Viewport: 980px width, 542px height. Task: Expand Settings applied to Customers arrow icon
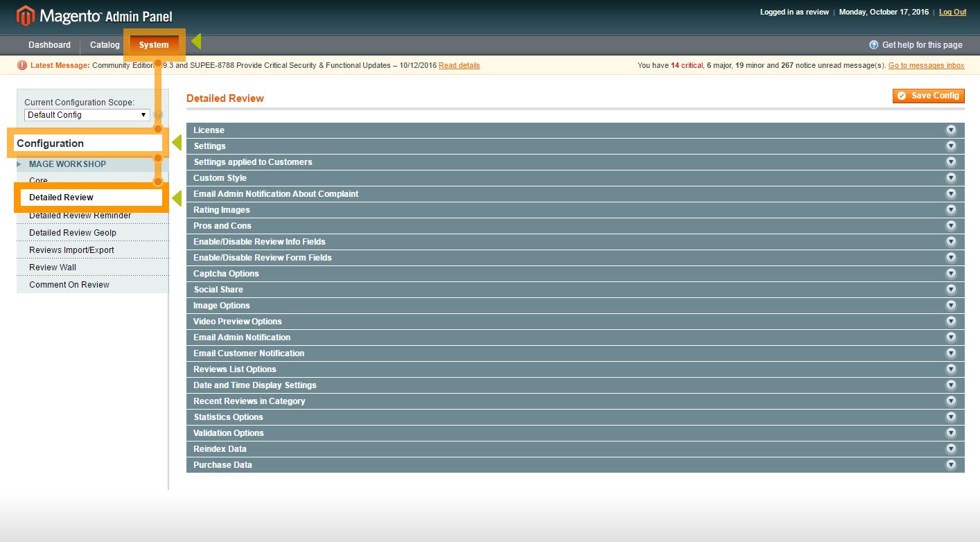coord(951,162)
